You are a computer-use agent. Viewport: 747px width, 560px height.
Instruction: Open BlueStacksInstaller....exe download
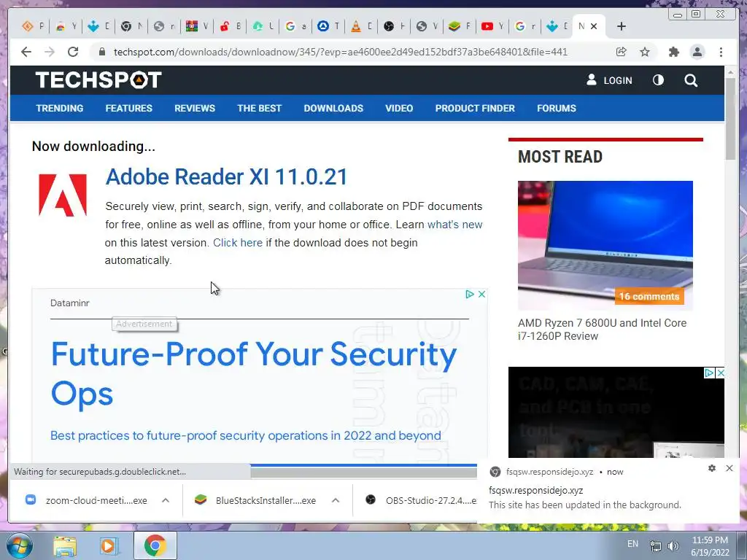click(255, 500)
